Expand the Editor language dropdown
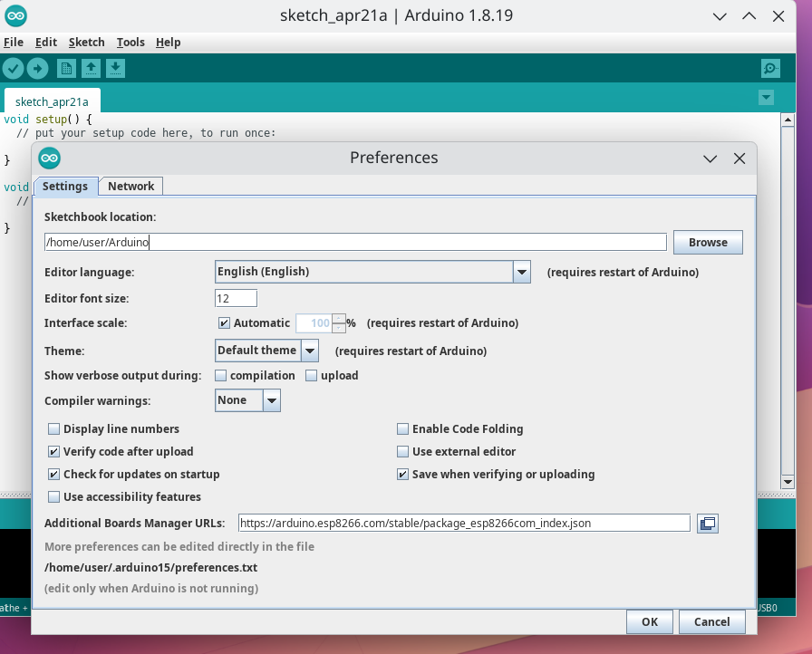Viewport: 812px width, 654px height. click(521, 272)
